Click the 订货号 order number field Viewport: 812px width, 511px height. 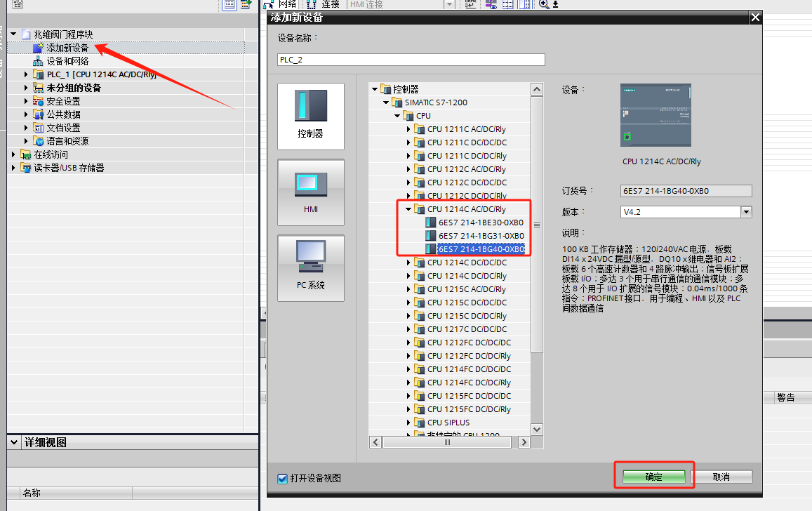tap(686, 191)
